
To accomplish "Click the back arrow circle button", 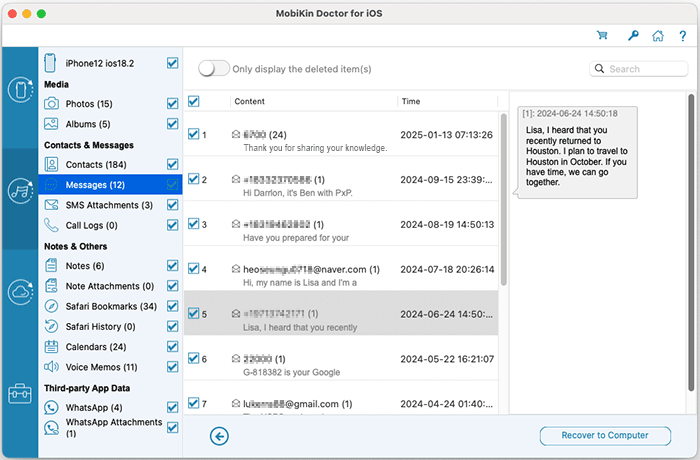I will coord(219,436).
